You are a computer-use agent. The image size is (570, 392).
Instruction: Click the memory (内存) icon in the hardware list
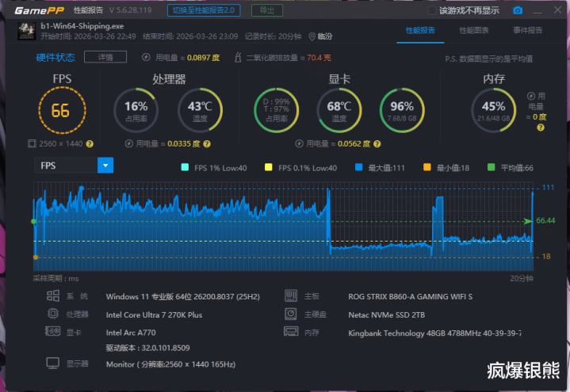291,331
